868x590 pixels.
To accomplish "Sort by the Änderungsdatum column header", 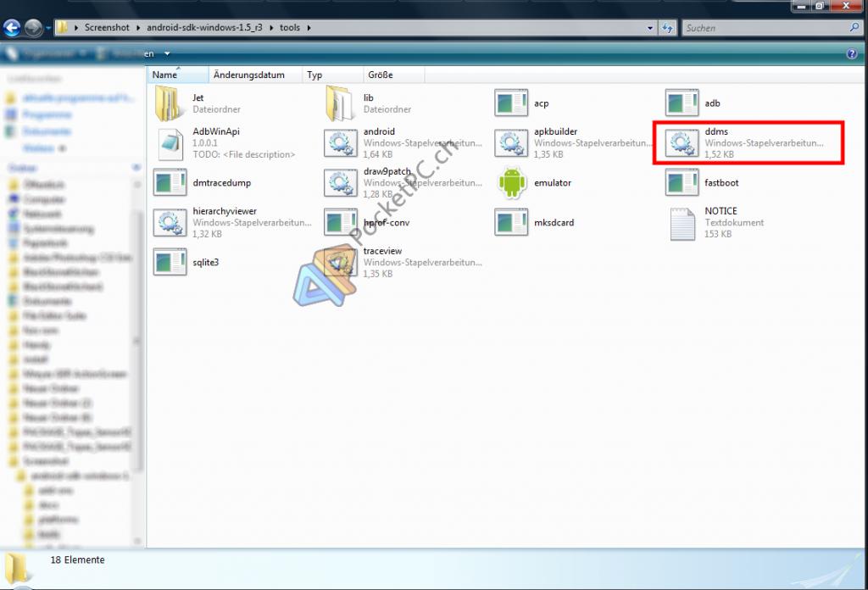I will tap(255, 75).
